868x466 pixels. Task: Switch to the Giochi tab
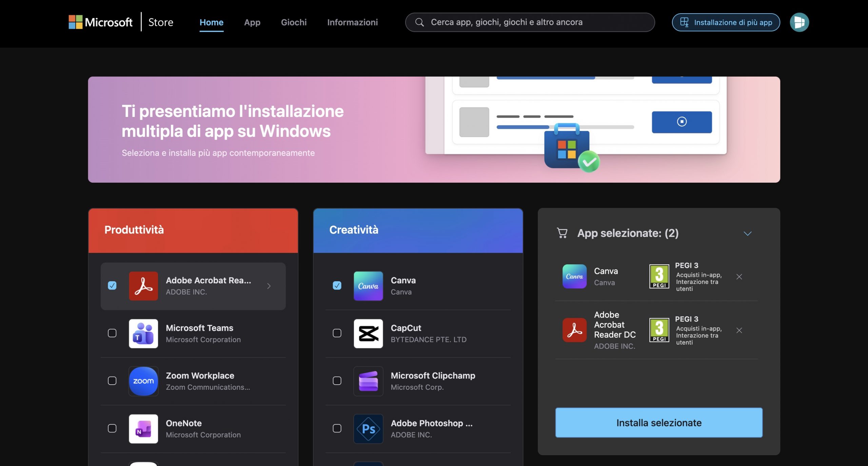tap(294, 22)
